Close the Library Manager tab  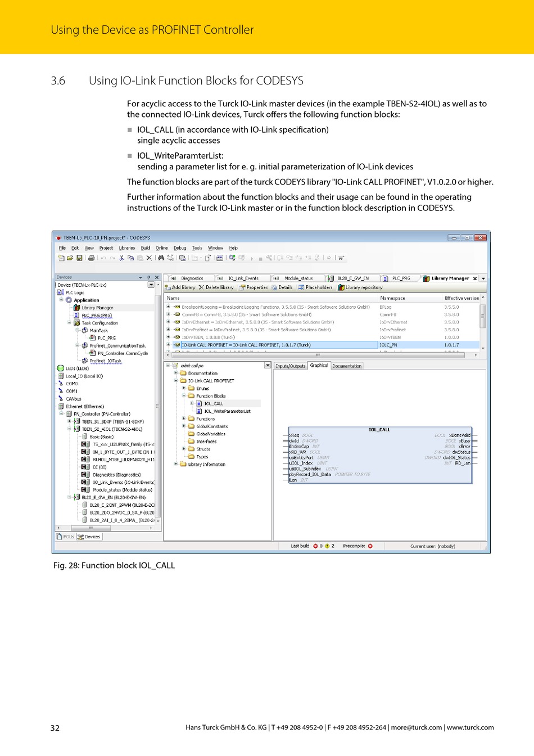coord(474,278)
